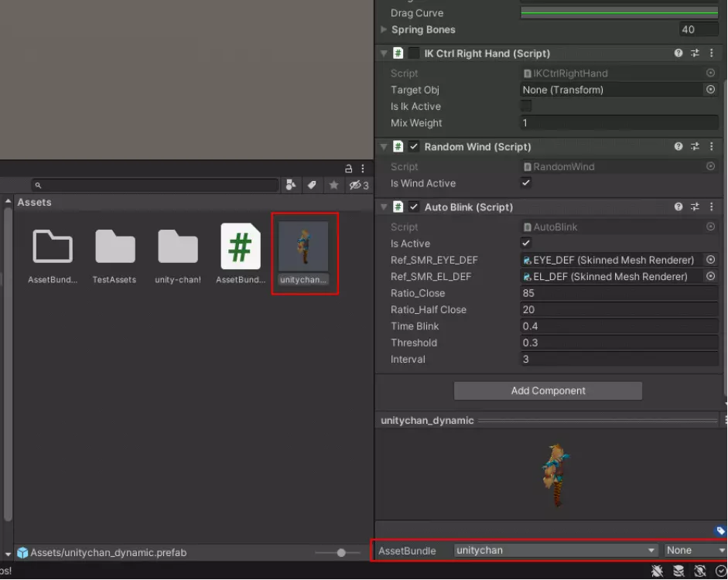Image resolution: width=728 pixels, height=580 pixels.
Task: Click the blue asset labels tag icon
Action: (x=720, y=531)
